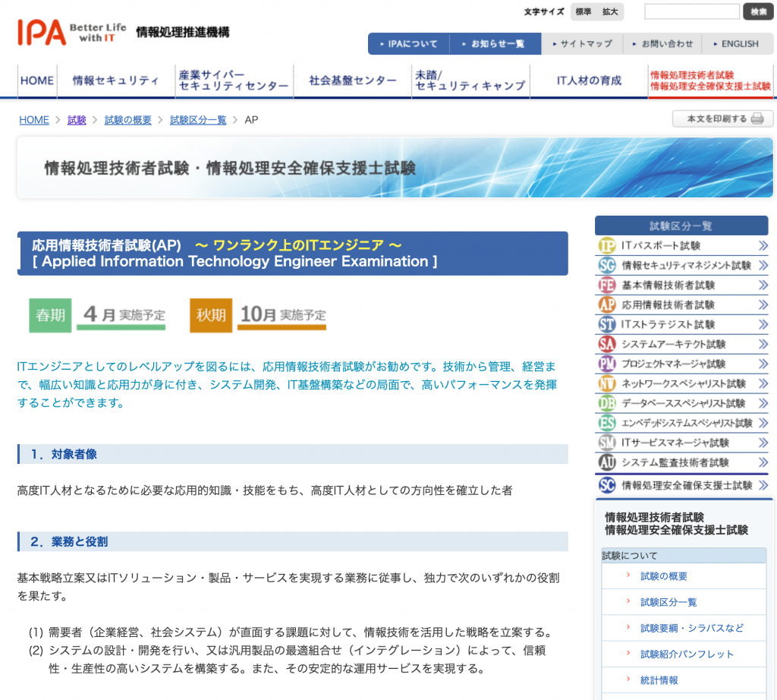Click the SC icon for 情報処理安全確保支援士試験
The width and height of the screenshot is (777, 700).
point(607,485)
